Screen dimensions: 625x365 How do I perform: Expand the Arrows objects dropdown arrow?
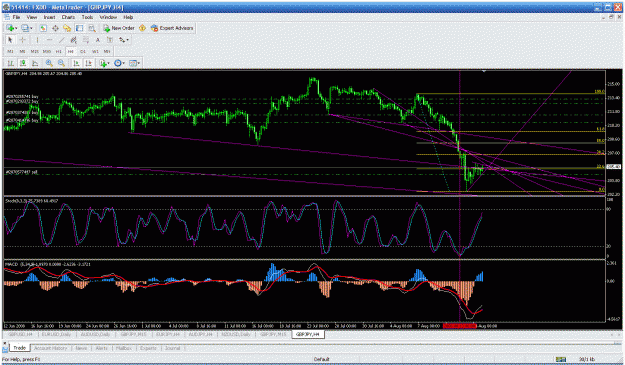click(127, 40)
